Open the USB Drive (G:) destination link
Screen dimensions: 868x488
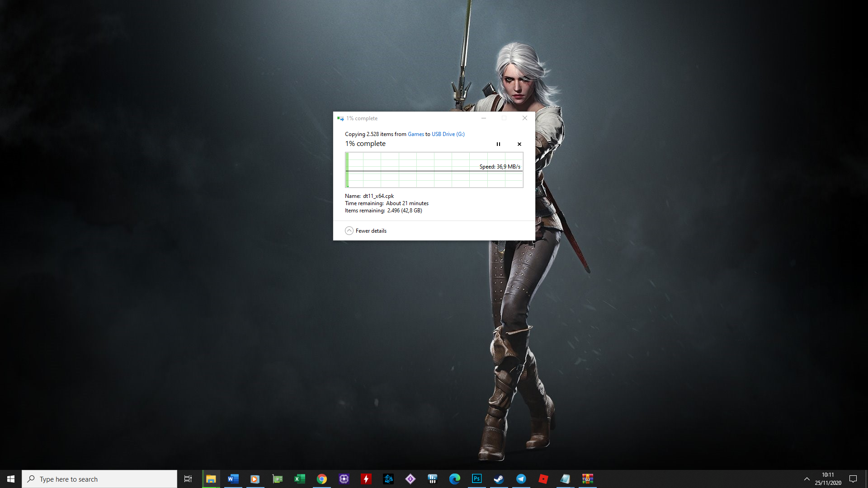(x=448, y=134)
